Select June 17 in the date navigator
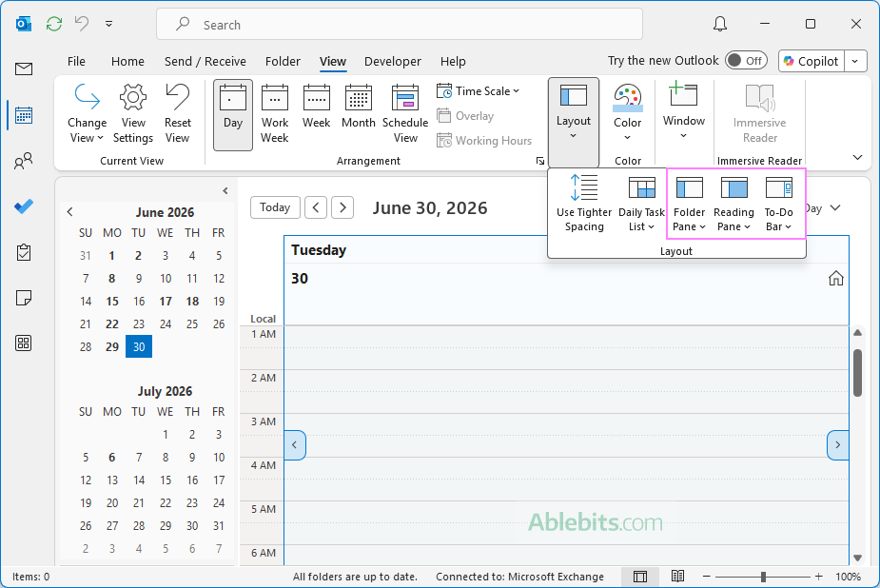 tap(166, 302)
